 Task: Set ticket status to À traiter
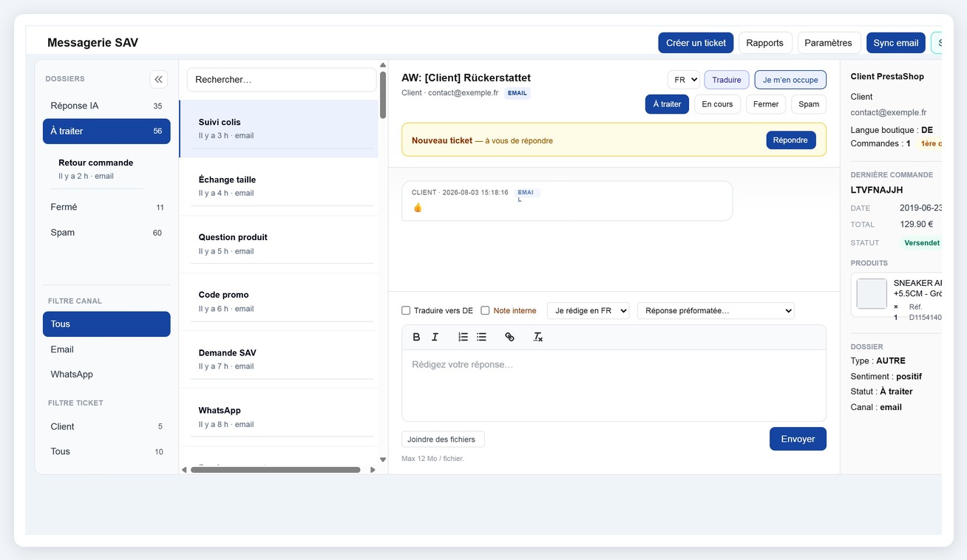(667, 104)
